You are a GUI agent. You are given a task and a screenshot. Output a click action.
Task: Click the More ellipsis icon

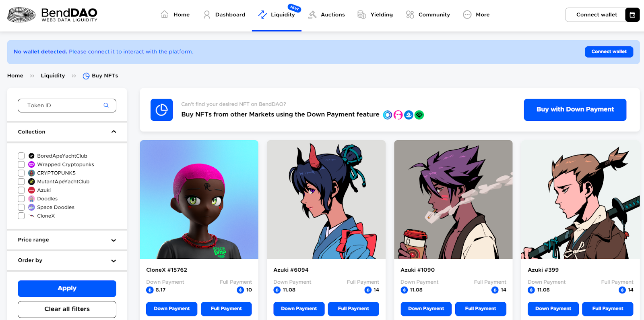(x=467, y=15)
